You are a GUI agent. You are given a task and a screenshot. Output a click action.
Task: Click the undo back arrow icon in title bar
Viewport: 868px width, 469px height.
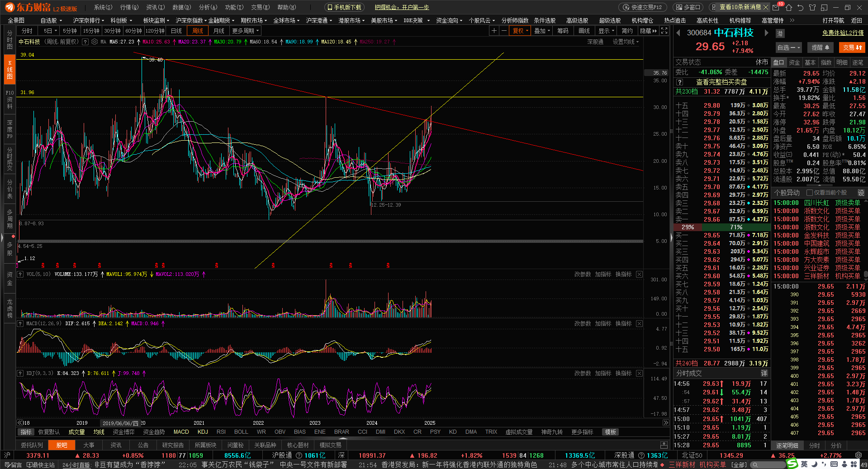tap(800, 7)
